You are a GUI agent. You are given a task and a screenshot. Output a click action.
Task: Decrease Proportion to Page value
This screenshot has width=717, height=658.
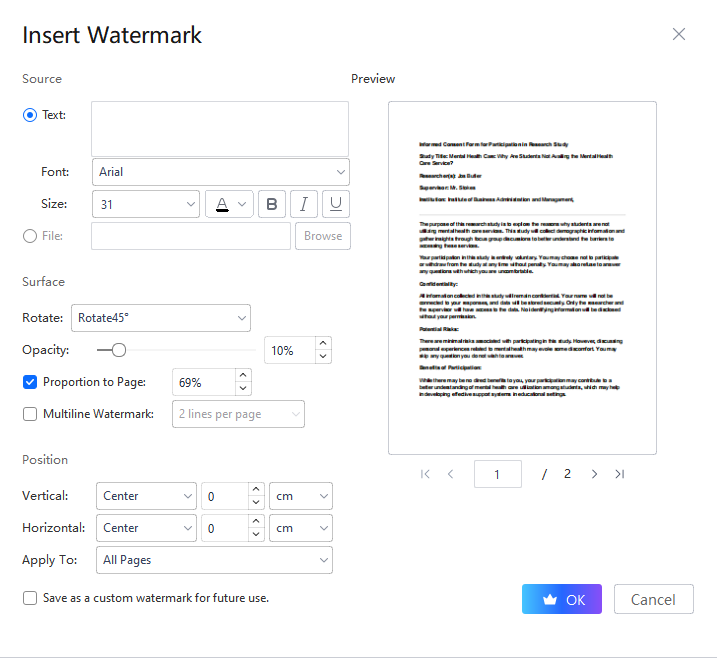point(243,388)
